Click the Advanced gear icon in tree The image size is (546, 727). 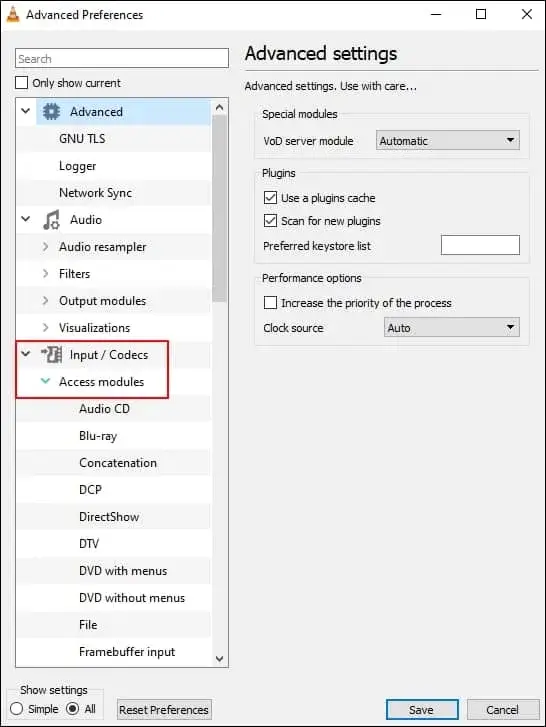[x=51, y=112]
